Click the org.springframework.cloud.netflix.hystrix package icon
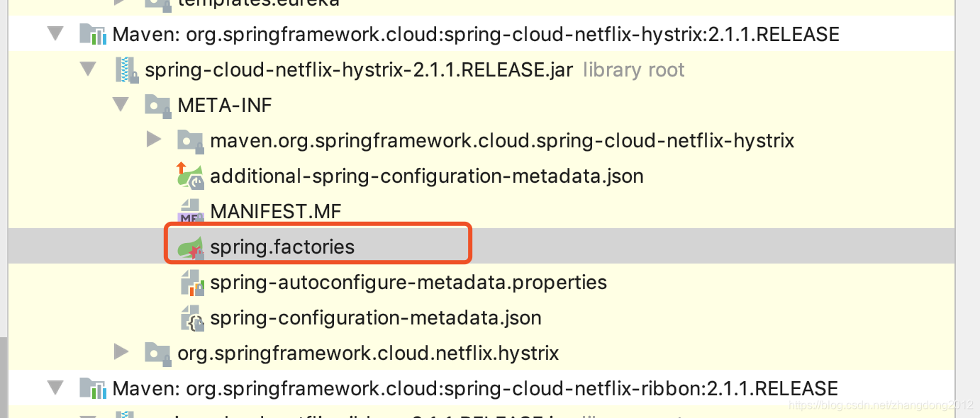This screenshot has width=980, height=418. coord(157,353)
